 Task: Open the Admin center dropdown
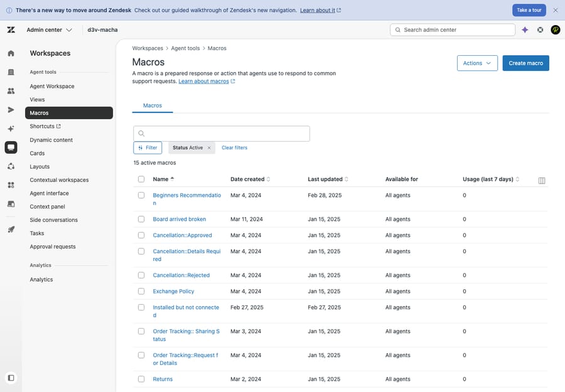(x=50, y=30)
